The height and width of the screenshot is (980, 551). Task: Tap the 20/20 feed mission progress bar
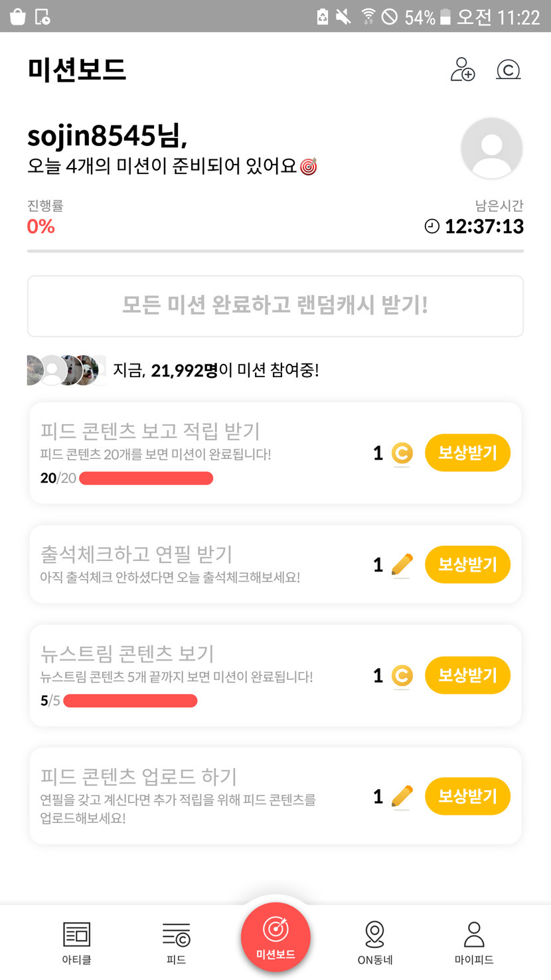point(146,478)
